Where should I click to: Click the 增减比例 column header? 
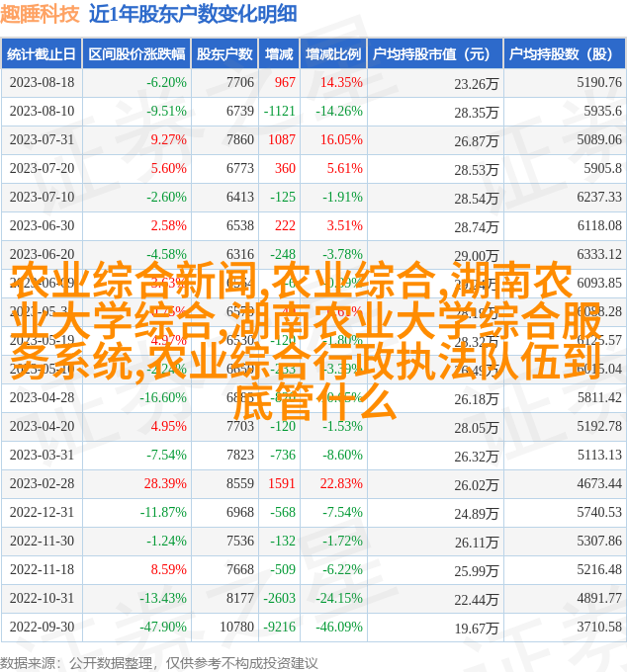tap(333, 54)
